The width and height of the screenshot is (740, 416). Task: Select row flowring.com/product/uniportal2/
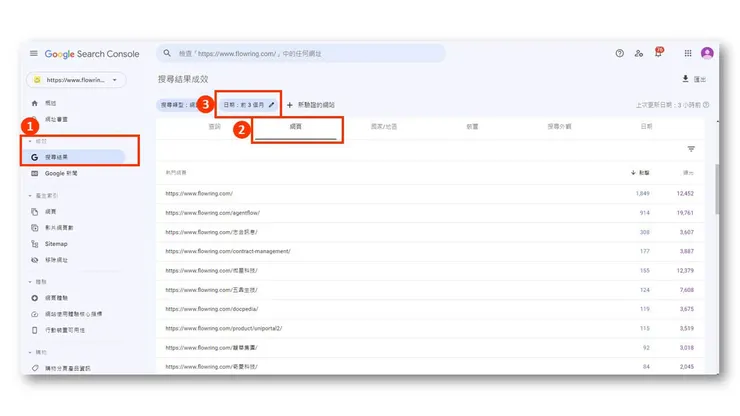pyautogui.click(x=429, y=328)
